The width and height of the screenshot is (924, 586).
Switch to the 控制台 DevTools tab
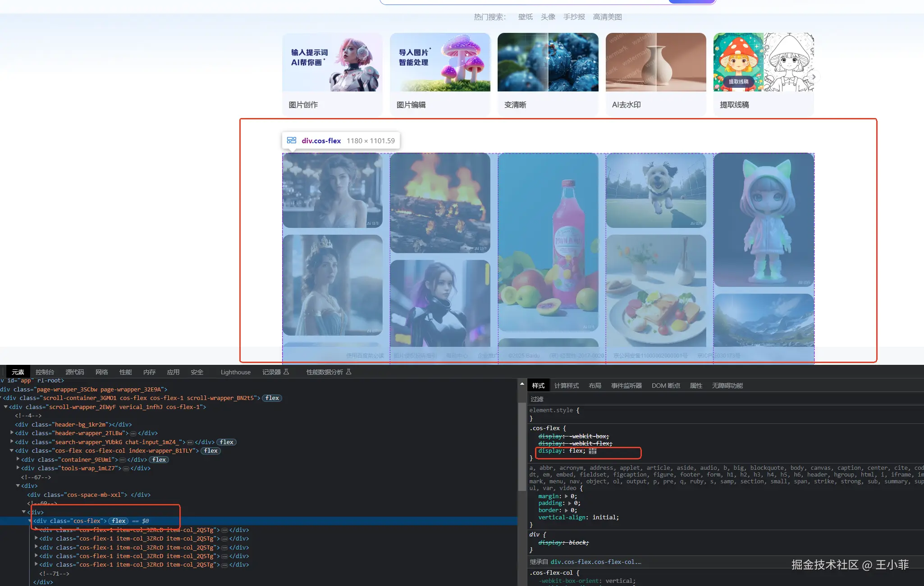[45, 372]
